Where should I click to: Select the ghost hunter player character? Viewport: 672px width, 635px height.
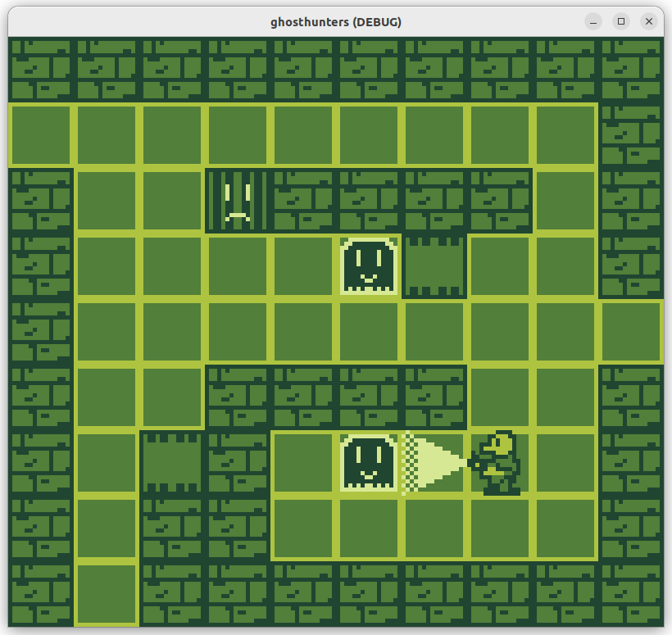pyautogui.click(x=499, y=463)
